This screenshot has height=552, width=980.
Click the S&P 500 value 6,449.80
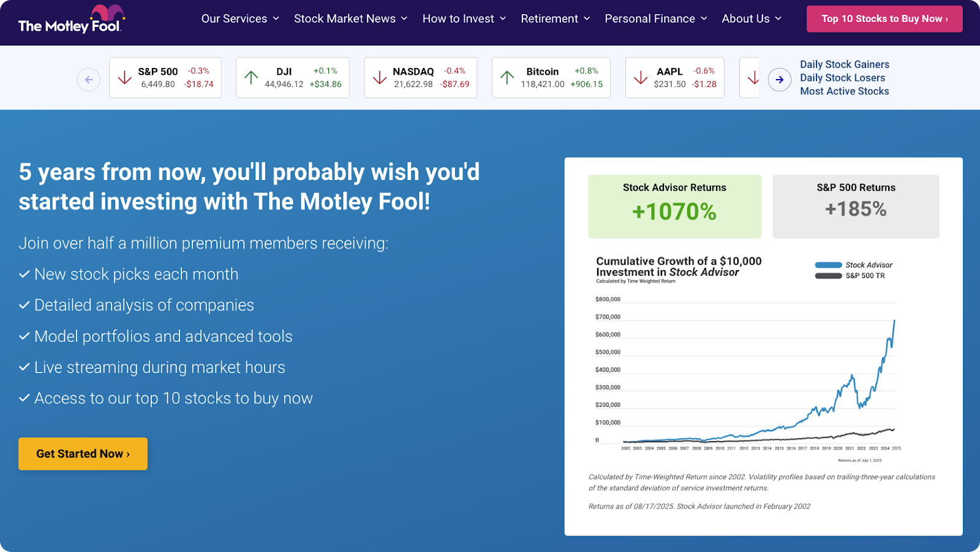tap(158, 85)
